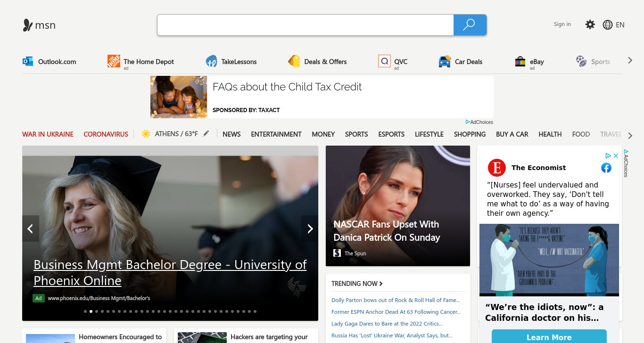Advance to next carousel slide
The height and width of the screenshot is (343, 644).
(310, 229)
